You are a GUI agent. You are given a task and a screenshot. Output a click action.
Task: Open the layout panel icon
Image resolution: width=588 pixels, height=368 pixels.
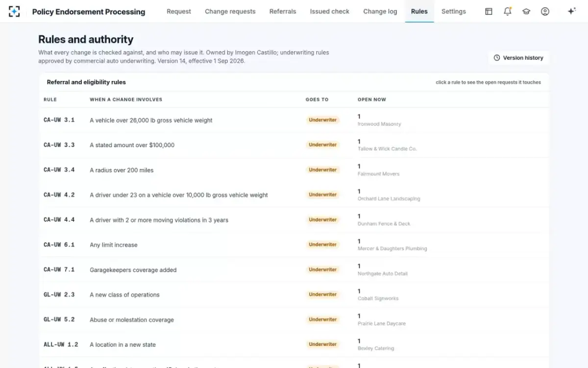pos(489,11)
